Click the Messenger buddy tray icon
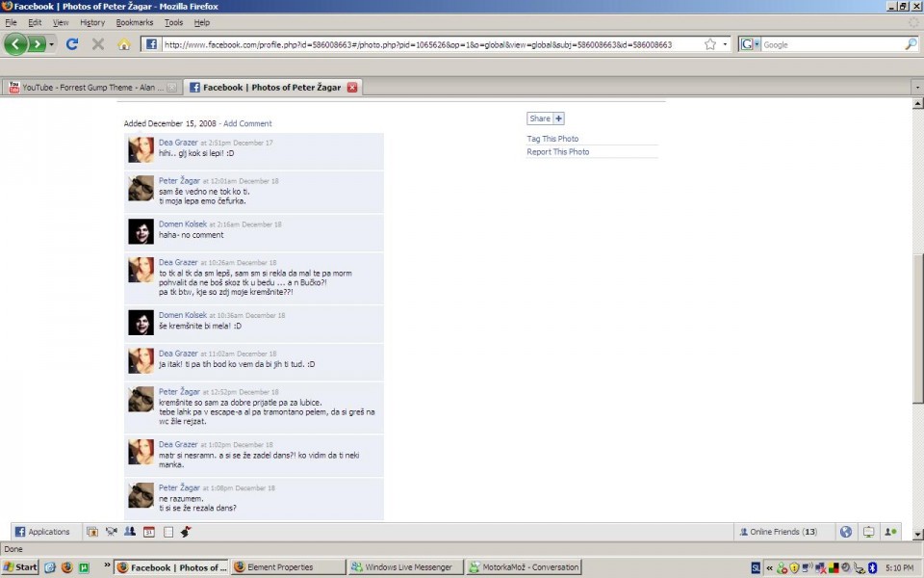This screenshot has height=578, width=924. tap(782, 568)
